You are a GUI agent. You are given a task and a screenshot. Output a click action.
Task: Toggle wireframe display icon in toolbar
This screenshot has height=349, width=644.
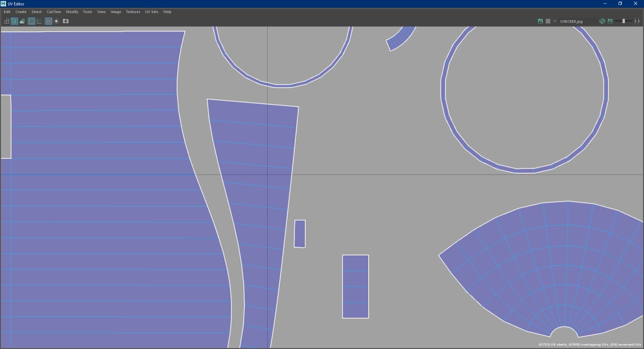pyautogui.click(x=7, y=21)
